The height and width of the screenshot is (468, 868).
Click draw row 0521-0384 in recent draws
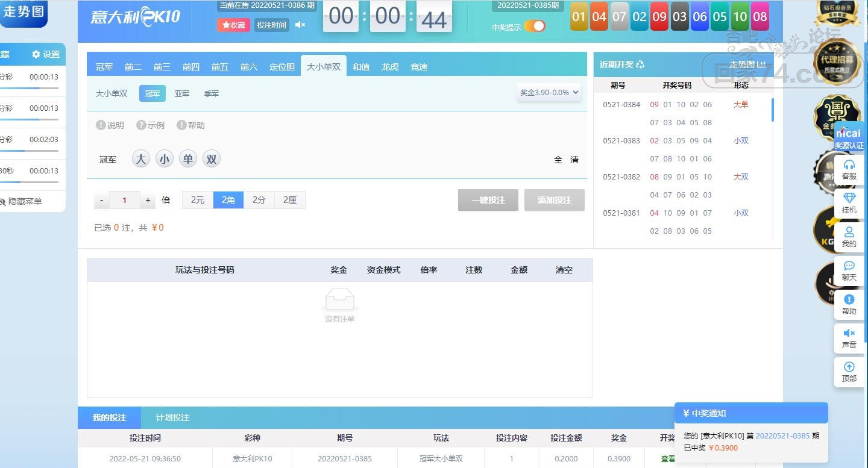click(x=682, y=113)
